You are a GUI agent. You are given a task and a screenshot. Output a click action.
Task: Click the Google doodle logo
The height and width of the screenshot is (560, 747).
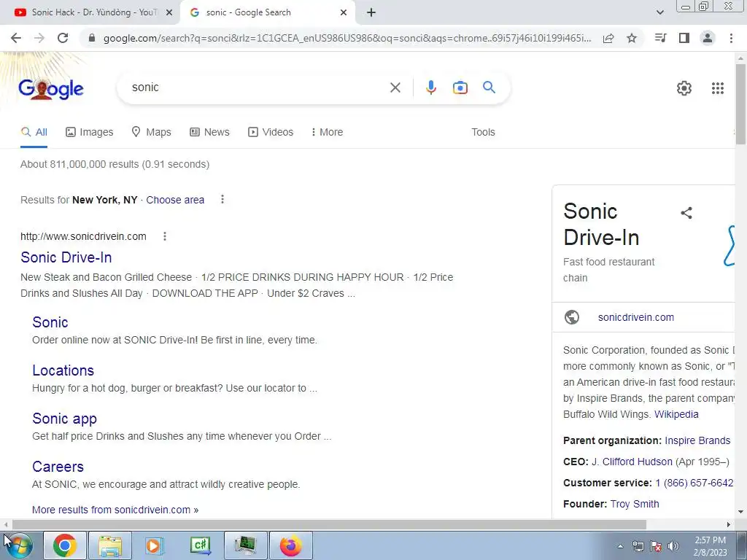50,89
